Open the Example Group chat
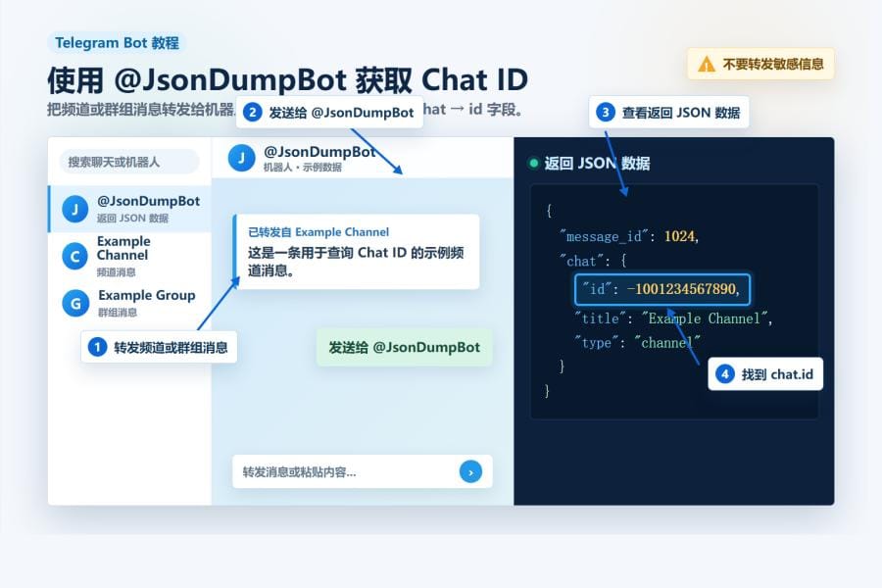This screenshot has width=882, height=588. (130, 303)
